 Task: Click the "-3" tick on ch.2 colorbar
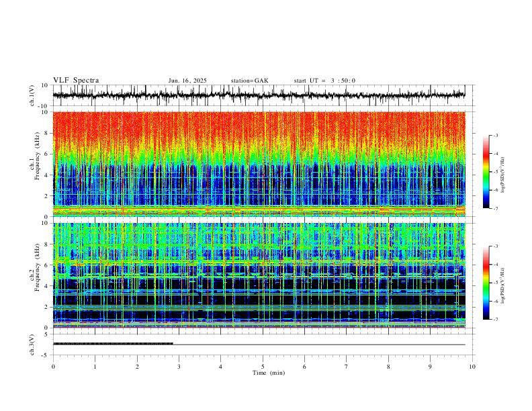496,246
